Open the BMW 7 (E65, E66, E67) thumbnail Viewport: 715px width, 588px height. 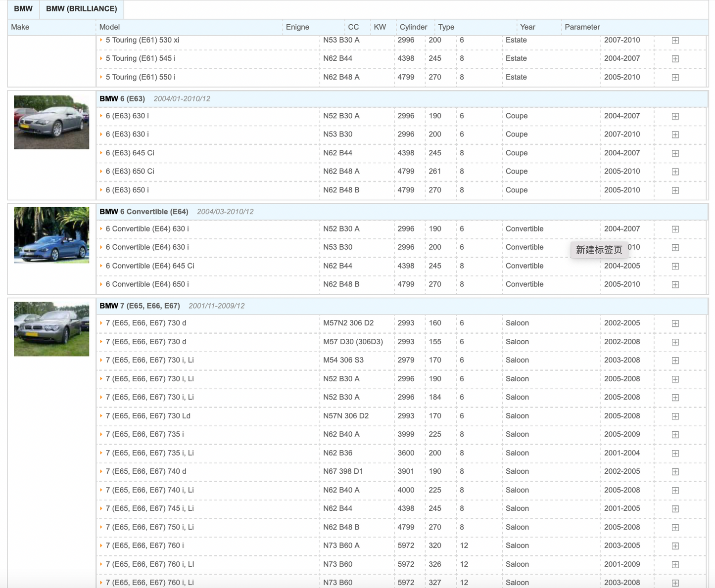[x=51, y=329]
